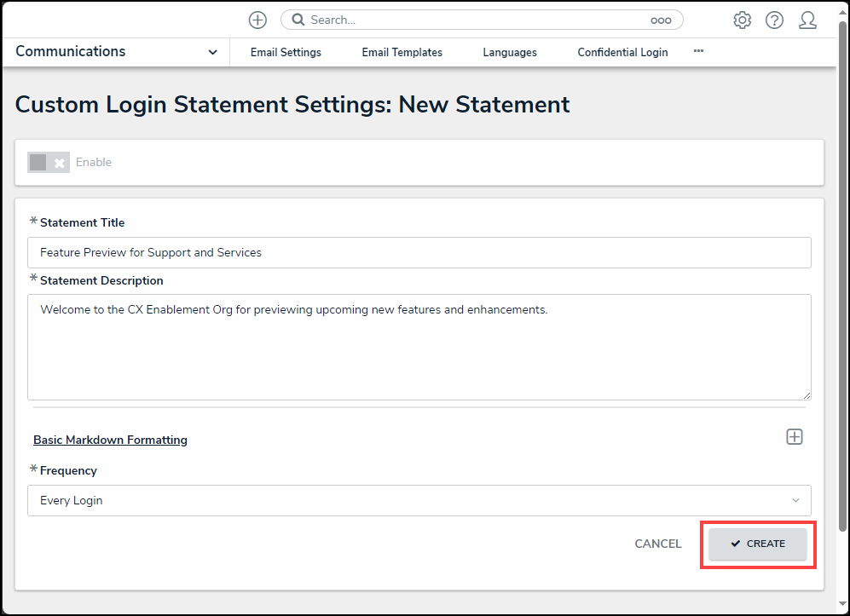Open the gear administration settings
The width and height of the screenshot is (850, 616).
742,20
